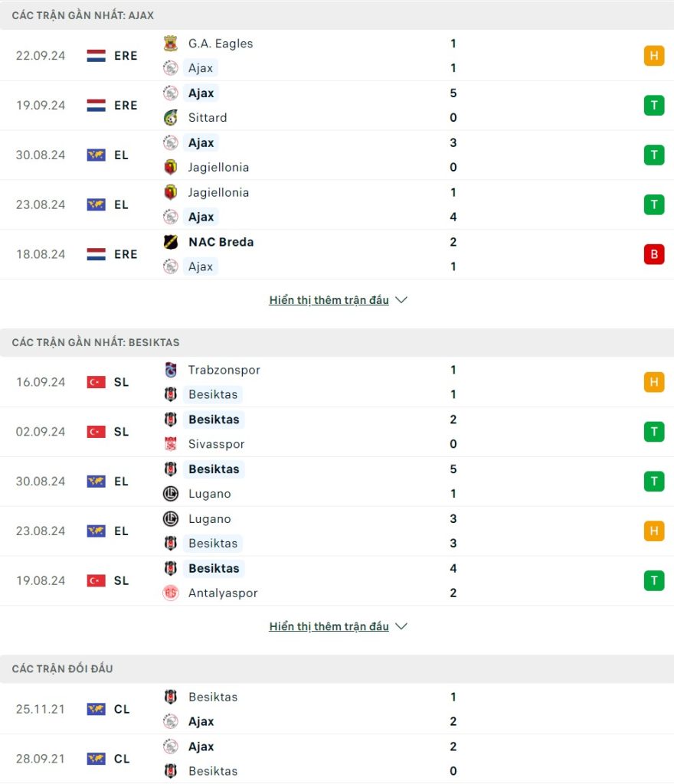This screenshot has height=784, width=674.
Task: Open the Ajax team name in the Sittard match
Action: (201, 93)
